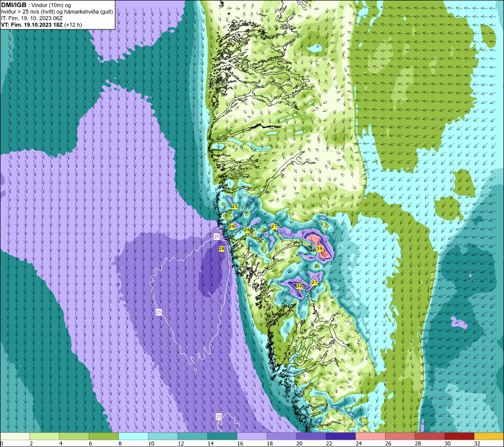Click the scale tick label 20
The height and width of the screenshot is (447, 504).
[x=299, y=444]
